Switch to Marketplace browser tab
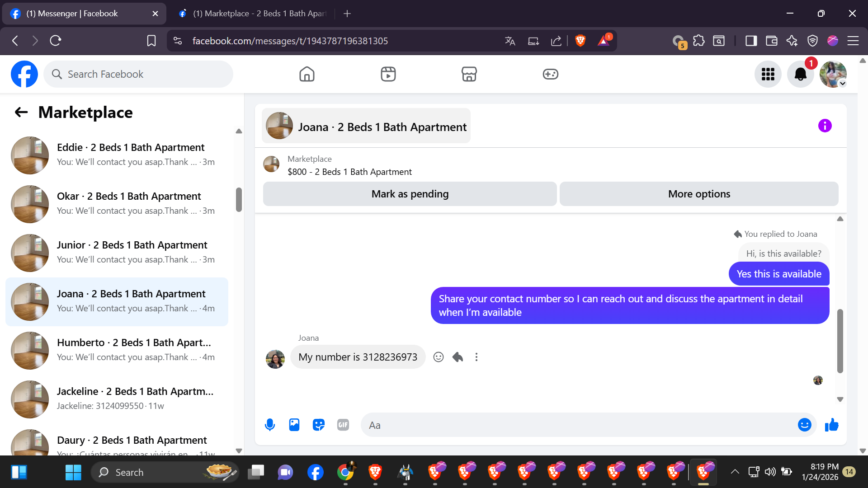This screenshot has height=488, width=868. tap(253, 14)
